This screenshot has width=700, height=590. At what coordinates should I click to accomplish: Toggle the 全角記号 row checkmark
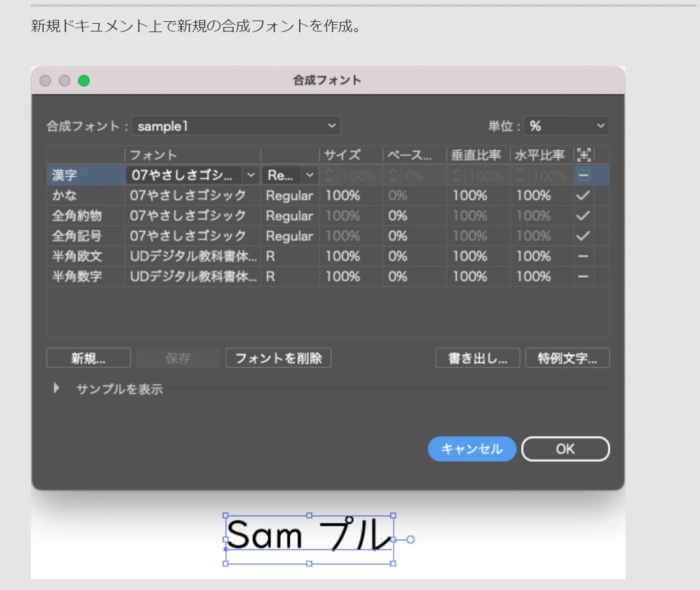pos(583,236)
